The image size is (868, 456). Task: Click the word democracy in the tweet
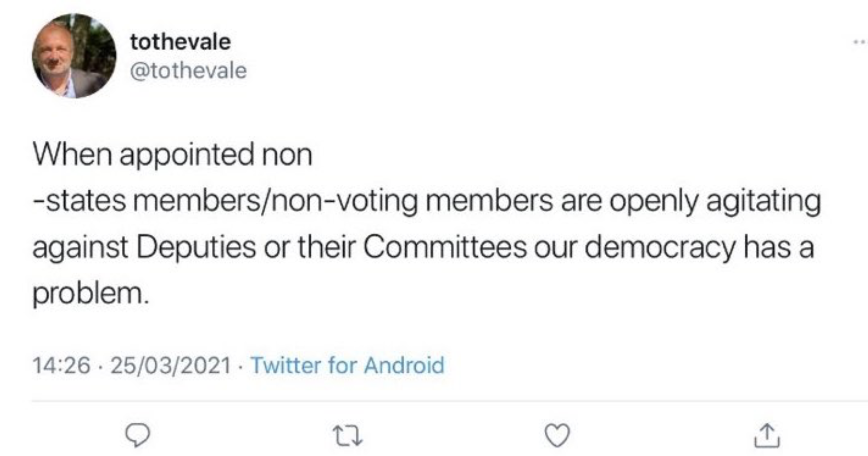[x=660, y=248]
